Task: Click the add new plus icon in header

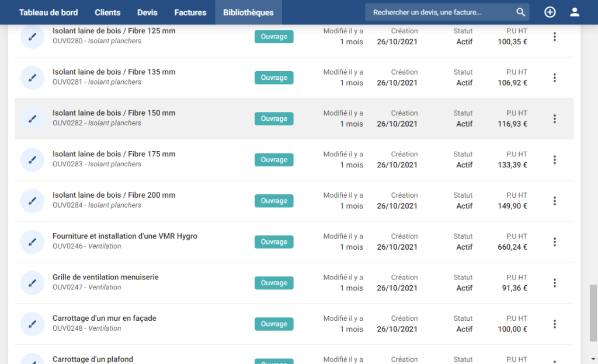Action: [x=550, y=12]
